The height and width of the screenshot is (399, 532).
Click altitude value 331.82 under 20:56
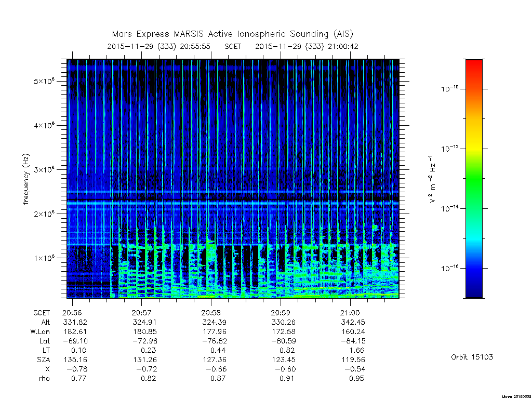tap(75, 322)
